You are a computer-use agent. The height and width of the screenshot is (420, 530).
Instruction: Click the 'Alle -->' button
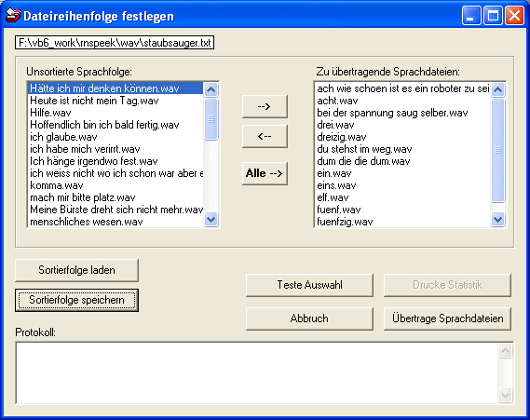pyautogui.click(x=265, y=173)
